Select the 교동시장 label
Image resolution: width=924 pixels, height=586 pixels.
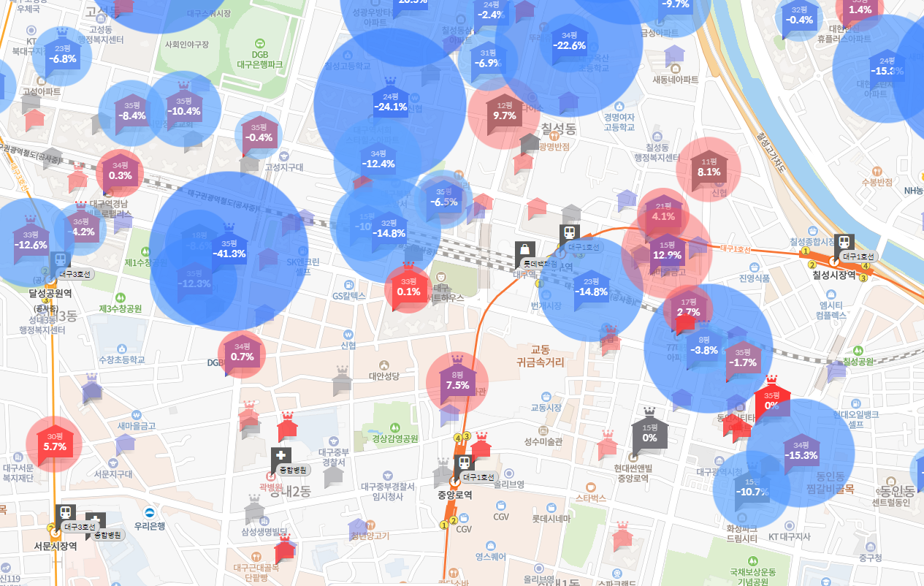click(x=546, y=407)
